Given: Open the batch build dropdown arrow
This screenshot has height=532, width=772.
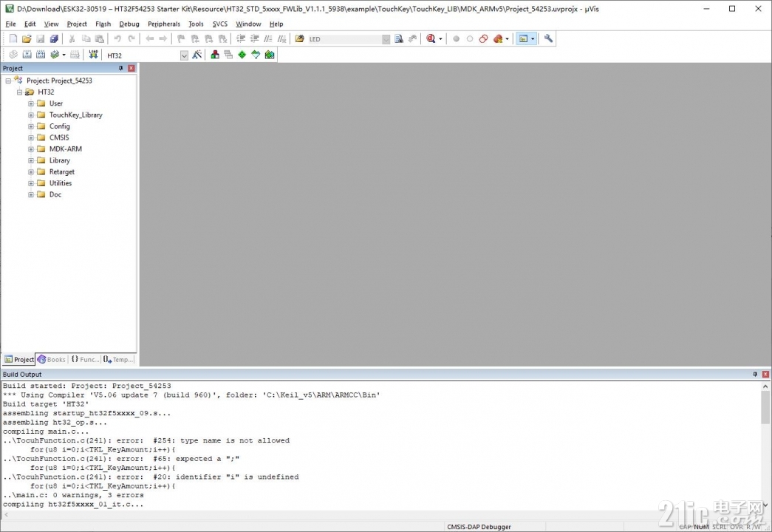Looking at the screenshot, I should coord(64,55).
